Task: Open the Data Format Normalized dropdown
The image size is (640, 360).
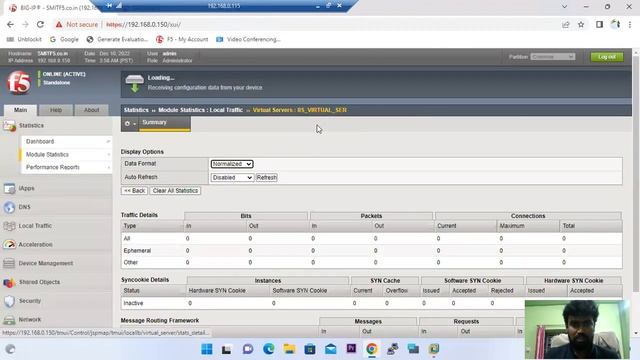Action: coord(232,164)
